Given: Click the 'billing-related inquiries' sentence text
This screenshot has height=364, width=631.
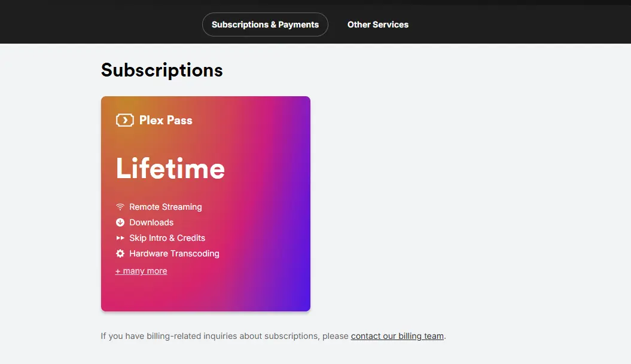Looking at the screenshot, I should [x=224, y=336].
